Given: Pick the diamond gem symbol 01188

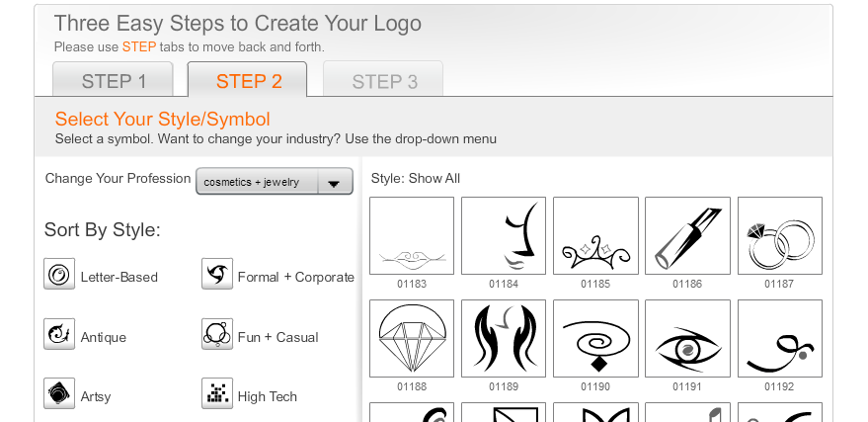Looking at the screenshot, I should pos(412,338).
